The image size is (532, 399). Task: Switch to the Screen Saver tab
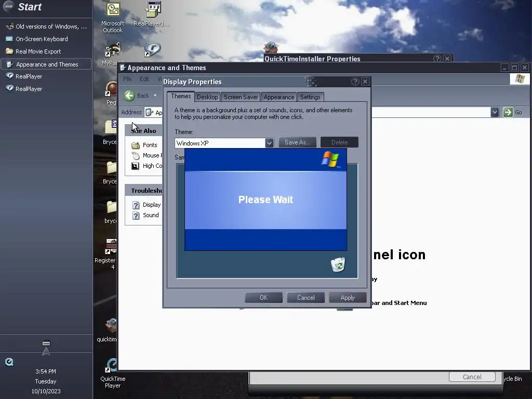241,97
